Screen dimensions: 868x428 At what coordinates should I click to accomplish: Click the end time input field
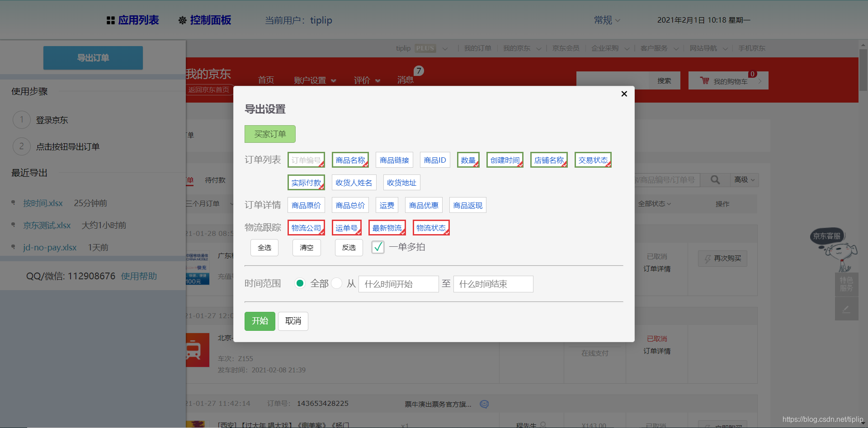493,284
